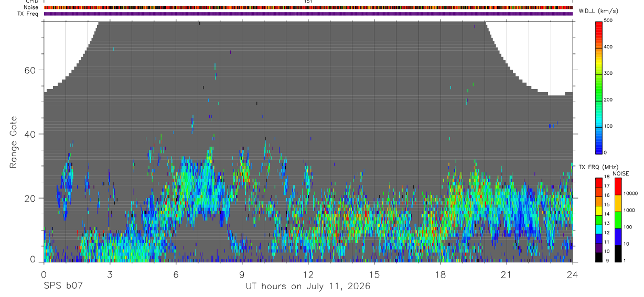Select the purple TX Freq strip
The width and height of the screenshot is (644, 297).
[x=308, y=14]
